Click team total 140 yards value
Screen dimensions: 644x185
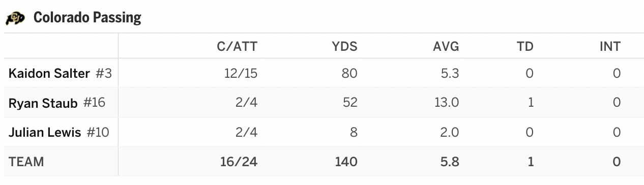(x=346, y=162)
